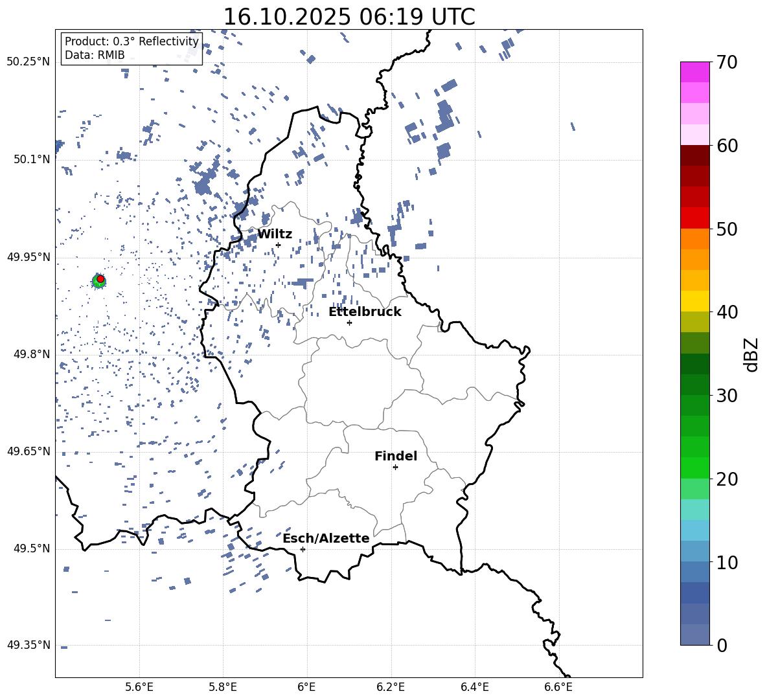Click the Ettelbruck station cross marker

(349, 322)
